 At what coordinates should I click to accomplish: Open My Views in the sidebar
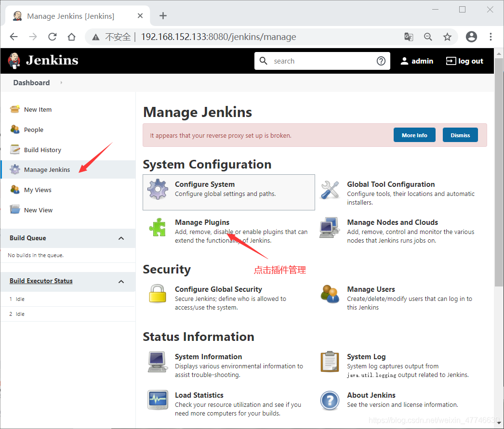pyautogui.click(x=38, y=190)
